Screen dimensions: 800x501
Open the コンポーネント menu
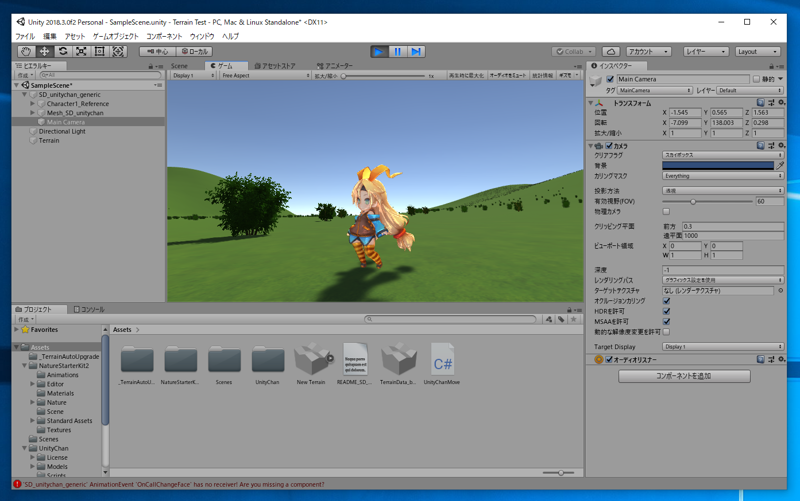click(x=164, y=36)
